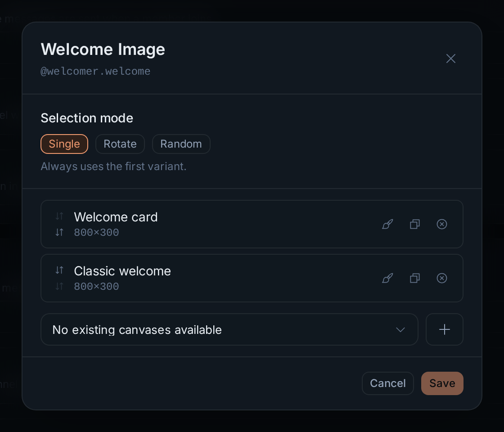Save the Welcome Image settings
Screen dimensions: 504x432
442,383
